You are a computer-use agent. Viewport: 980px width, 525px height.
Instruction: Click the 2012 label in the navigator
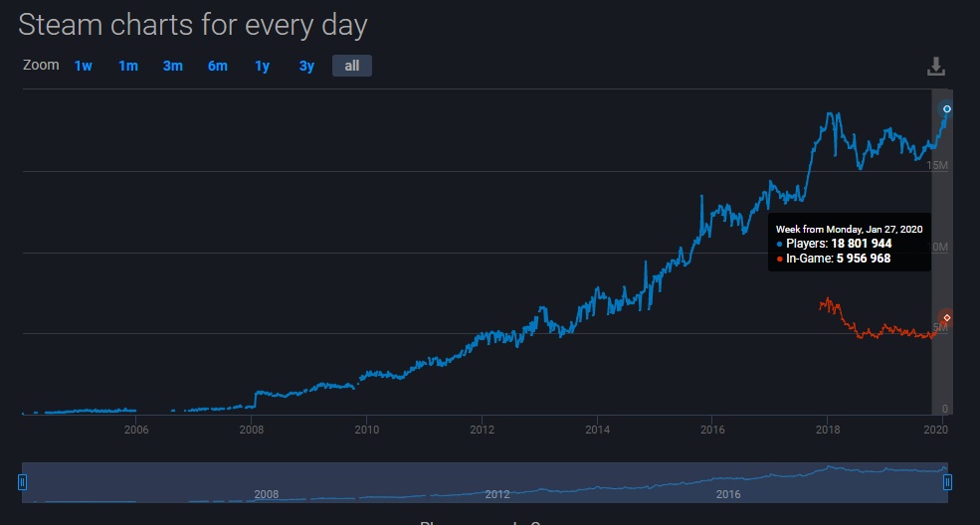tap(497, 494)
